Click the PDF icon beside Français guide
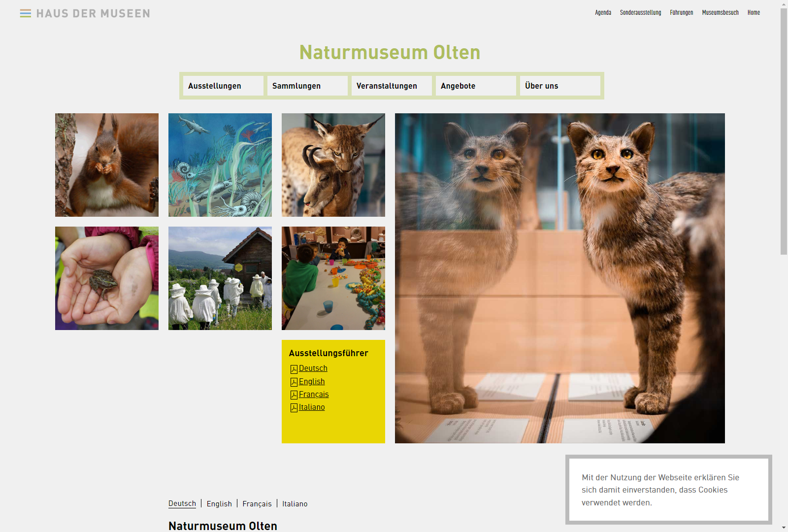 294,395
